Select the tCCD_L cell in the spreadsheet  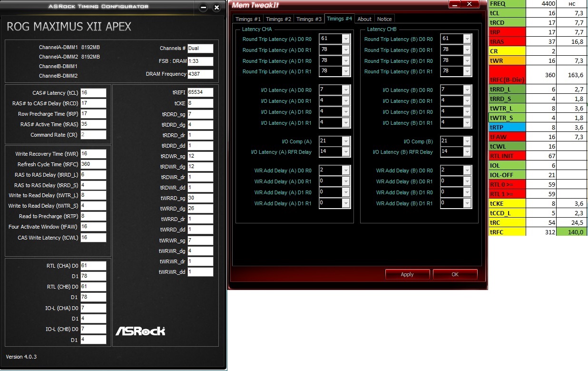pyautogui.click(x=507, y=213)
